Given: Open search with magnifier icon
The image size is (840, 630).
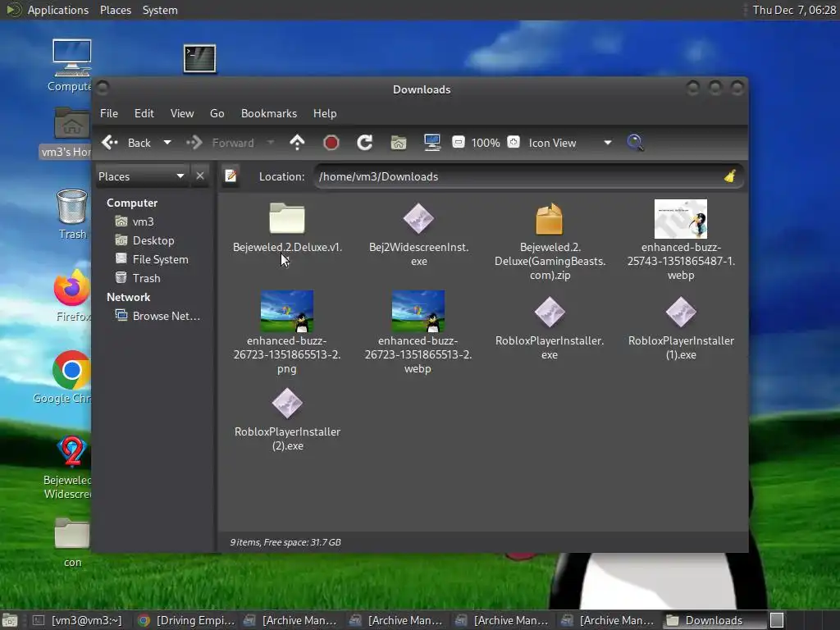Looking at the screenshot, I should [x=636, y=143].
